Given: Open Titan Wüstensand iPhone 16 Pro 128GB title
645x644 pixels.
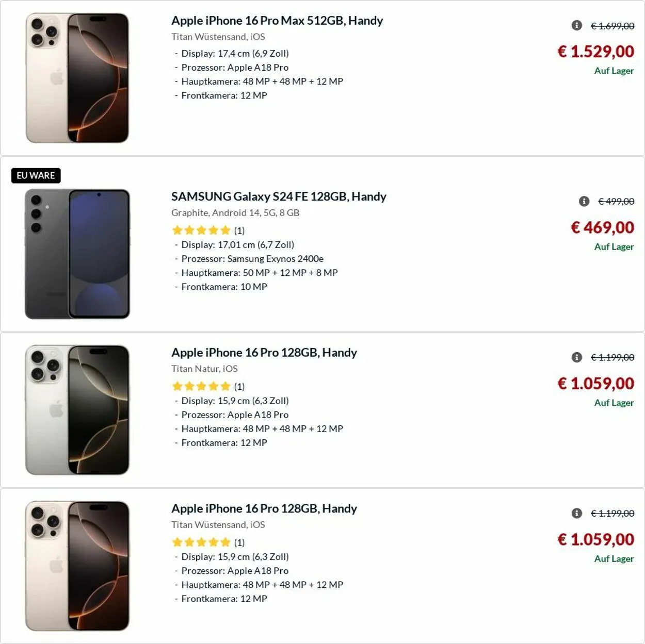Looking at the screenshot, I should pyautogui.click(x=264, y=508).
